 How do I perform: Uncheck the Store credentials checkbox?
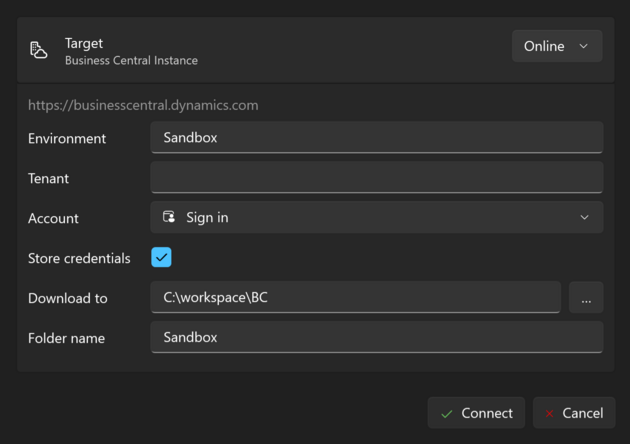pos(161,257)
